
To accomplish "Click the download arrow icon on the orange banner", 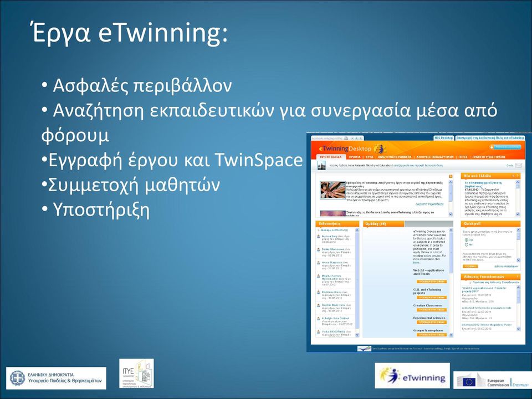I will pos(492,147).
